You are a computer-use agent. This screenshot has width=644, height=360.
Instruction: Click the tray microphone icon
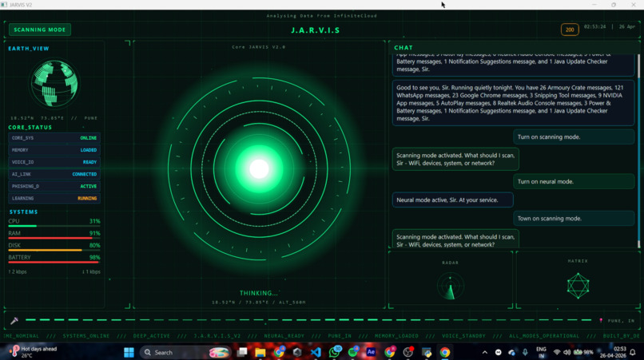pos(525,352)
